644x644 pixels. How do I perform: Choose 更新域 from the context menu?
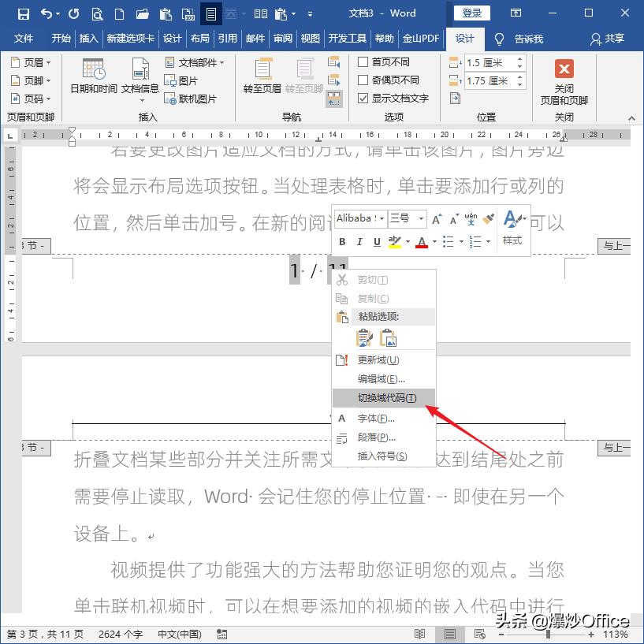click(379, 358)
